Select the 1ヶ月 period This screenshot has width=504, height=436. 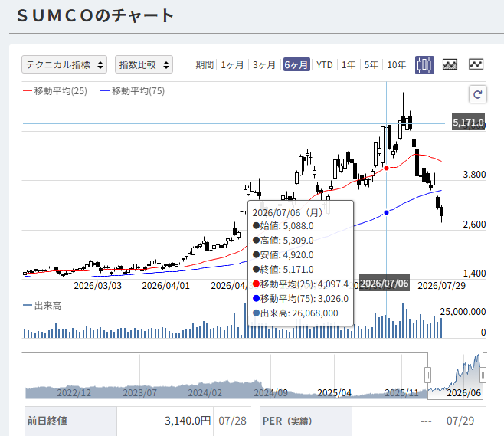click(x=232, y=65)
